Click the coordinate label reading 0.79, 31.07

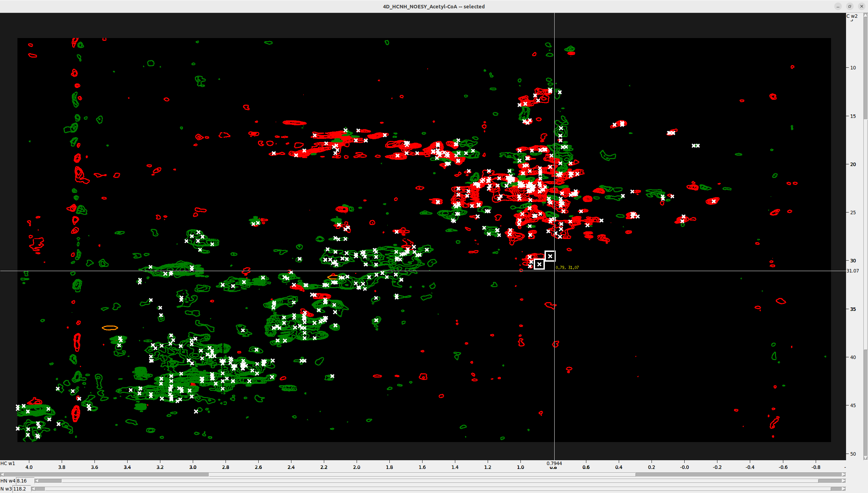pyautogui.click(x=568, y=267)
